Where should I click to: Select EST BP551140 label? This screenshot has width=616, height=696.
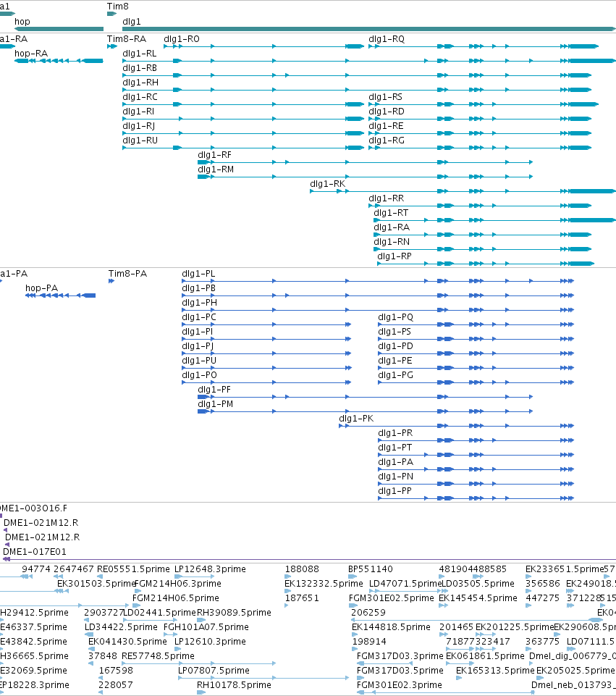[371, 569]
